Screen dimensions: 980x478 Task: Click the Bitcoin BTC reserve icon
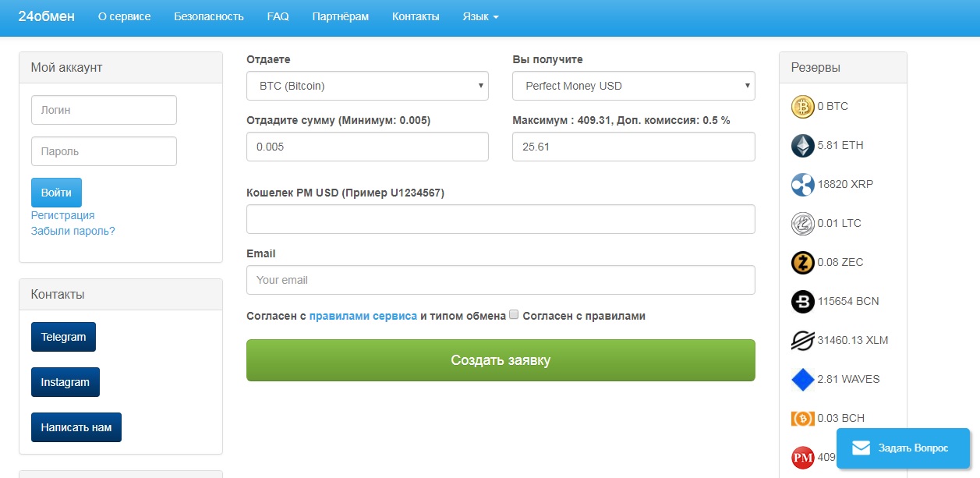(x=802, y=107)
